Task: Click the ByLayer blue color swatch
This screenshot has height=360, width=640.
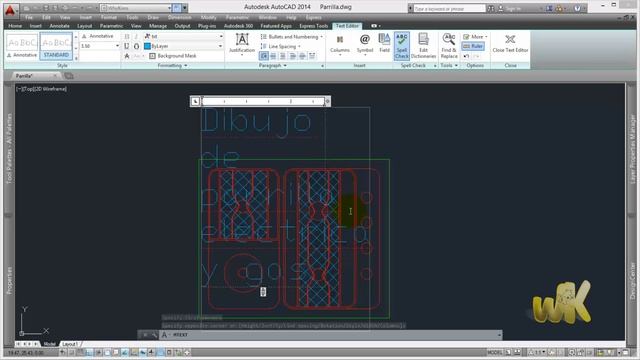Action: [x=147, y=46]
